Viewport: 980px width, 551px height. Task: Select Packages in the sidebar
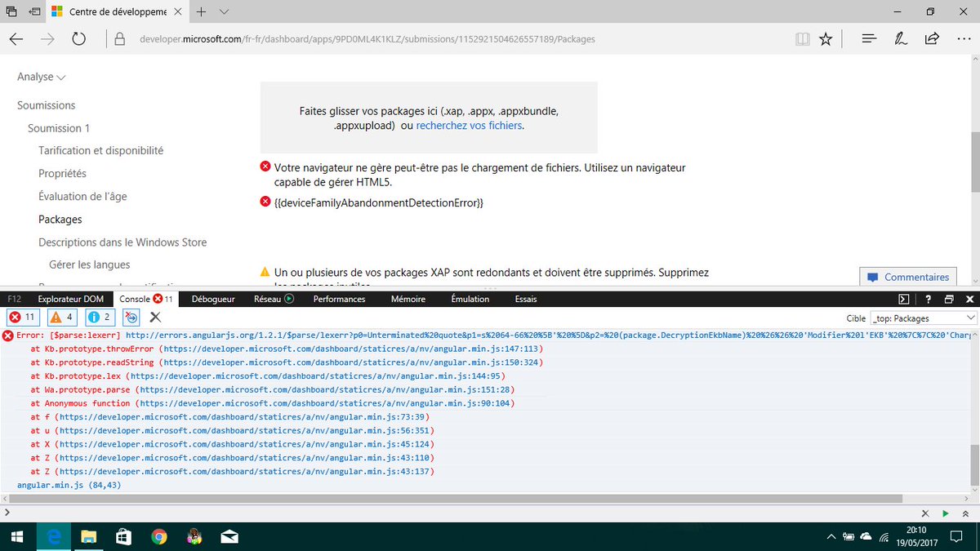pyautogui.click(x=60, y=220)
